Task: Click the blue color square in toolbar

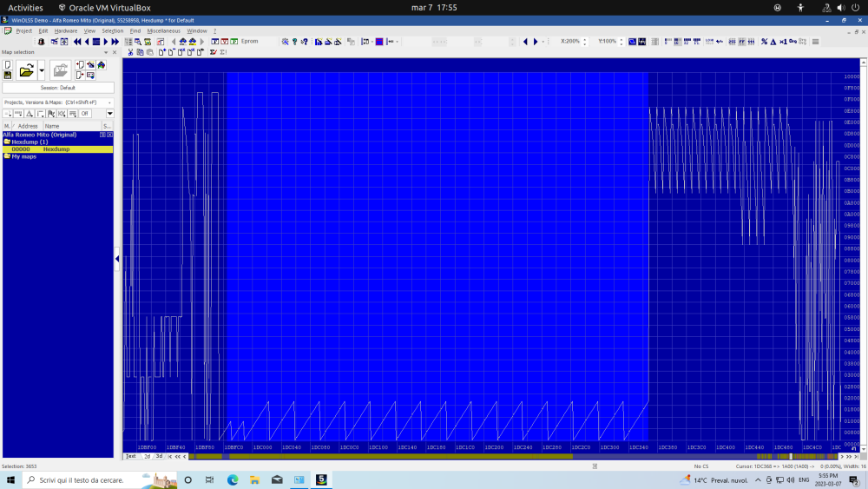Action: coord(379,42)
